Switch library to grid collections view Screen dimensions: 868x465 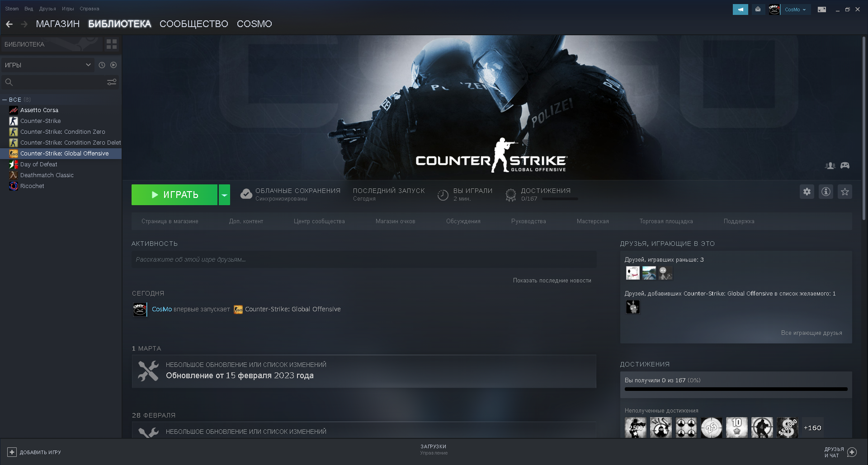pos(112,44)
